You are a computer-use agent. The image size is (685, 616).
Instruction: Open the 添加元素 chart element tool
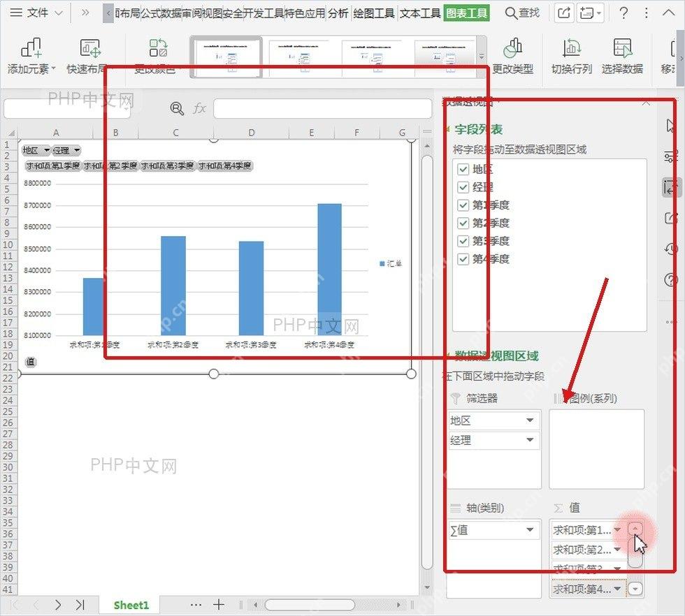point(31,56)
